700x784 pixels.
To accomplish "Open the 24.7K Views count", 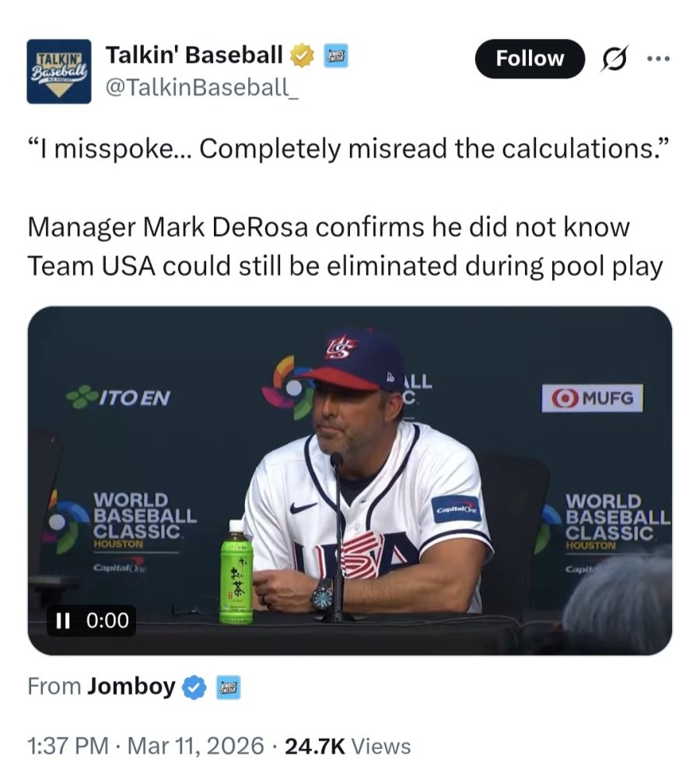I will [348, 747].
